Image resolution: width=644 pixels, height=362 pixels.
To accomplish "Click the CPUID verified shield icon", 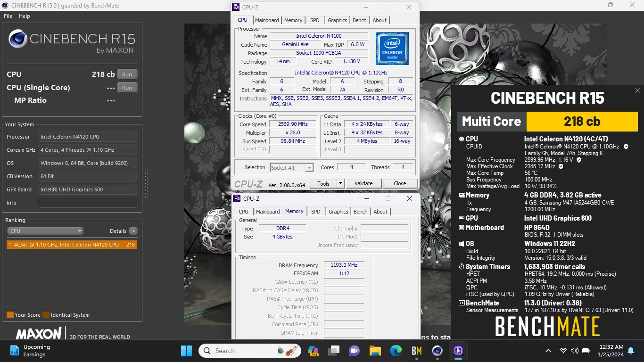I will click(626, 147).
